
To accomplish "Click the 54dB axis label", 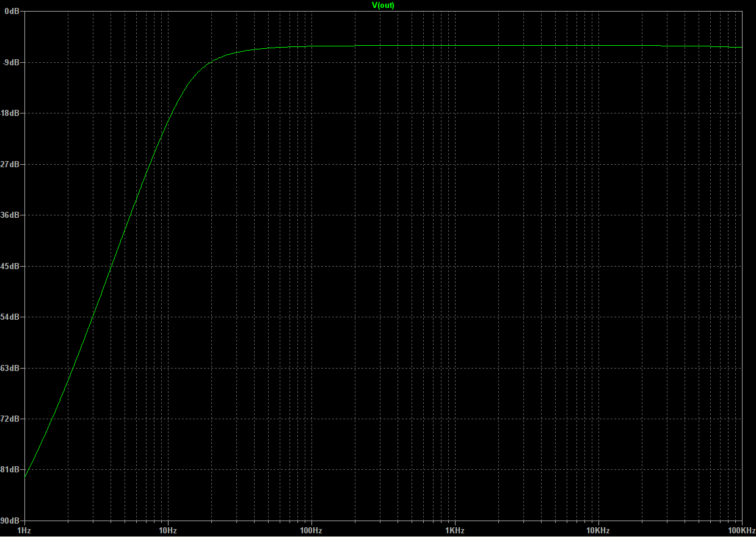I will click(10, 317).
